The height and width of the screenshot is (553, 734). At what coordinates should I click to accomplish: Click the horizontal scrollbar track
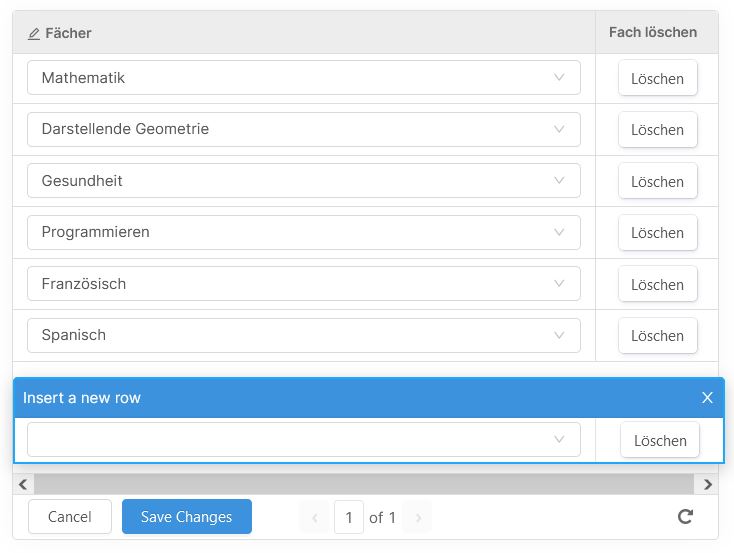coord(364,484)
